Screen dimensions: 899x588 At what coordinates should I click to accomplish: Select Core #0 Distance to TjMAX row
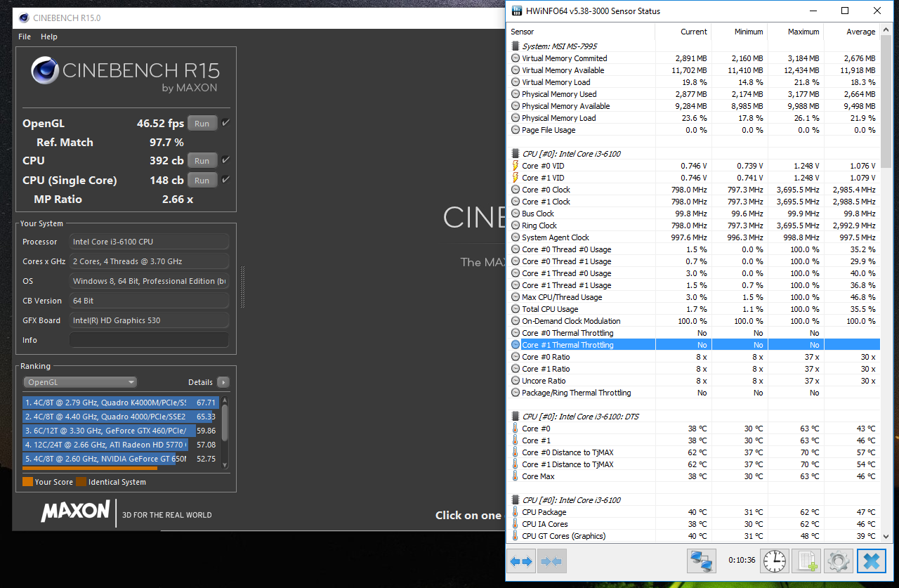[x=693, y=452]
